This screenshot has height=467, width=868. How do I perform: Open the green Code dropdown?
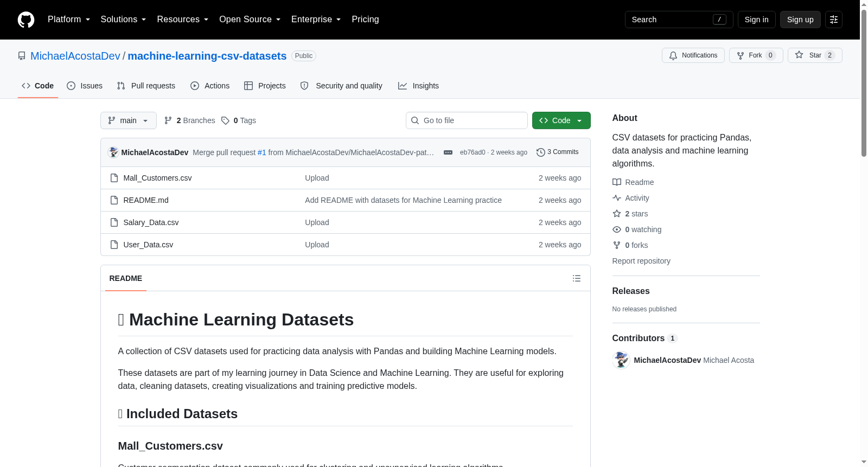coord(561,120)
